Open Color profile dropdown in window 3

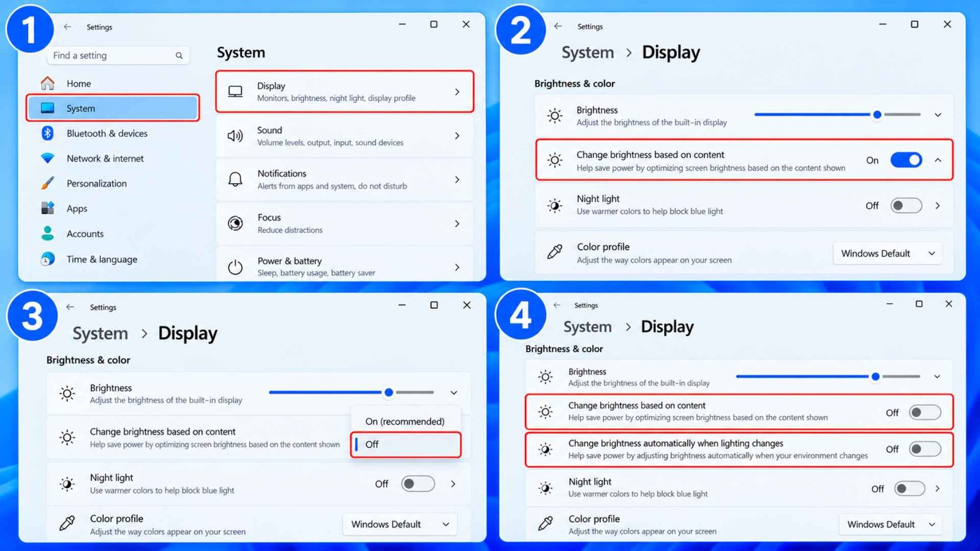pyautogui.click(x=400, y=524)
